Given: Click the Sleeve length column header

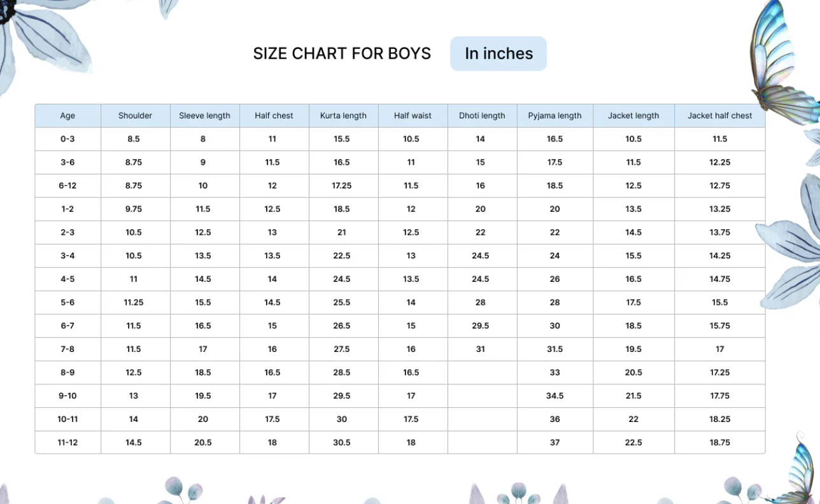Looking at the screenshot, I should pos(204,116).
